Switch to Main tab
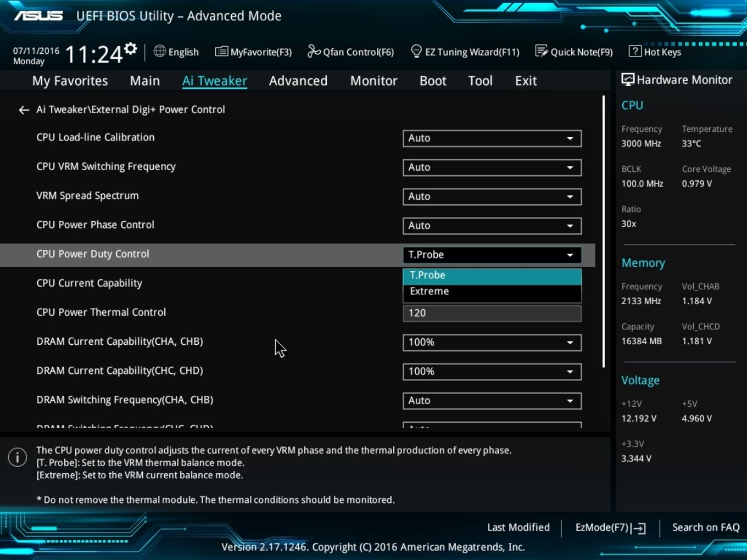 tap(145, 81)
